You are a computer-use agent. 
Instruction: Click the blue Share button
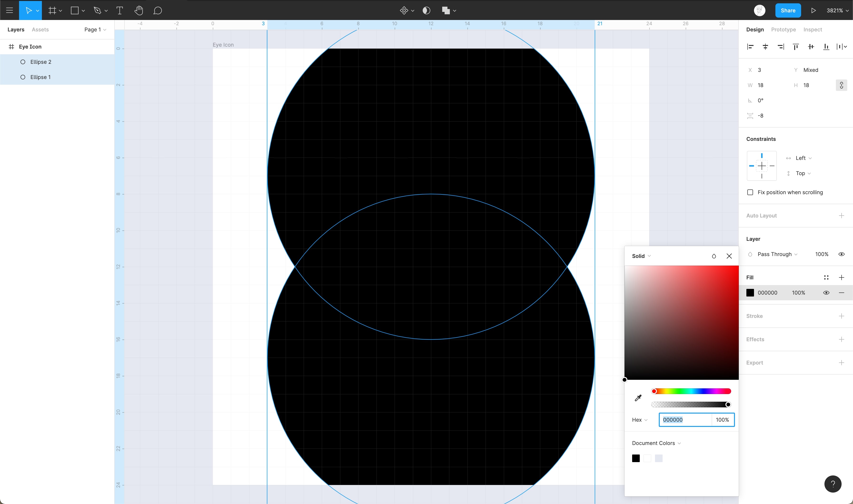click(788, 10)
